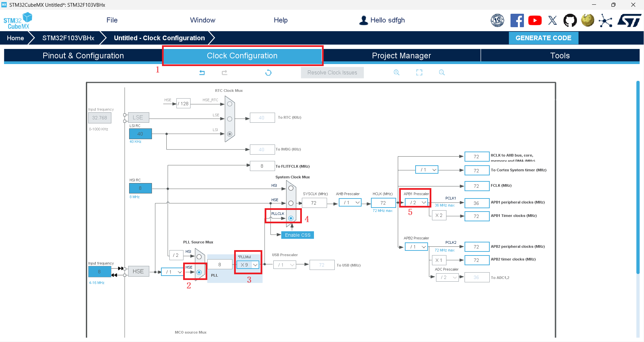The image size is (644, 342).
Task: Click the undo arrow icon in toolbar
Action: tap(202, 72)
